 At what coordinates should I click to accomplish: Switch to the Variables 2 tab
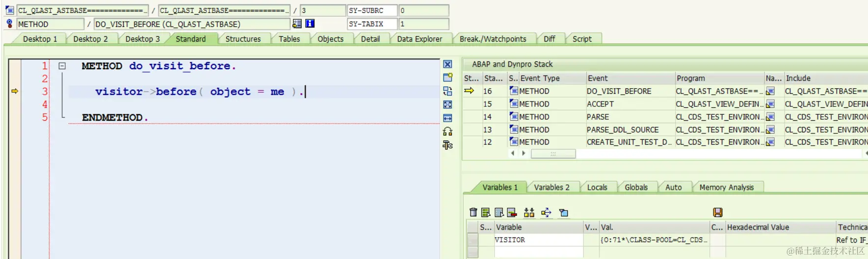click(552, 187)
